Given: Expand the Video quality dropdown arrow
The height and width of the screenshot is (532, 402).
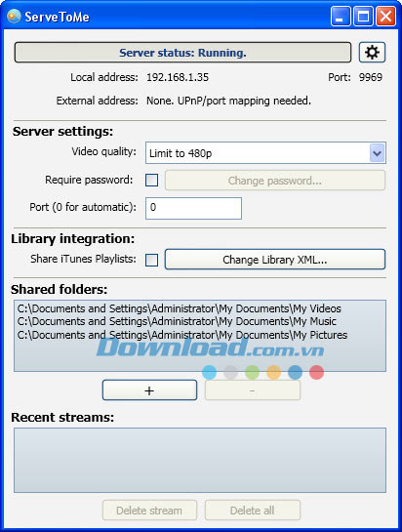Looking at the screenshot, I should coord(377,153).
